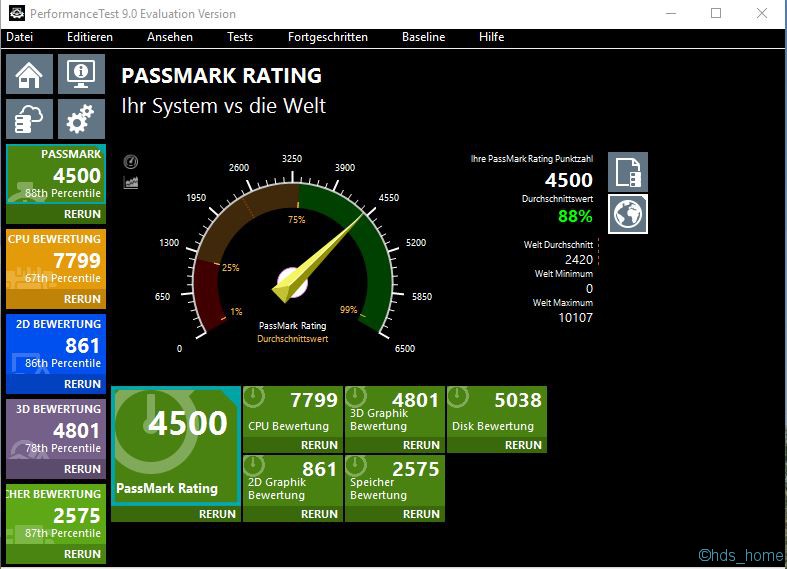
Task: Rerun the large PassMark Rating tile
Action: pyautogui.click(x=217, y=514)
